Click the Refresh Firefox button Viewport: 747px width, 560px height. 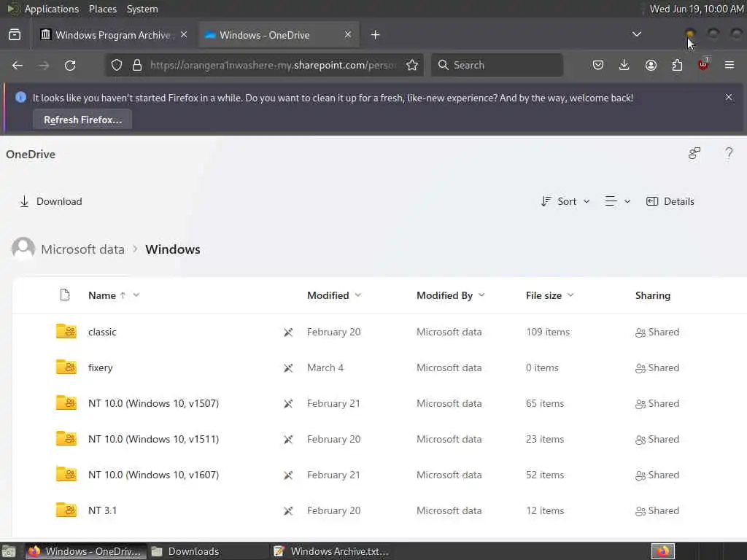coord(83,120)
